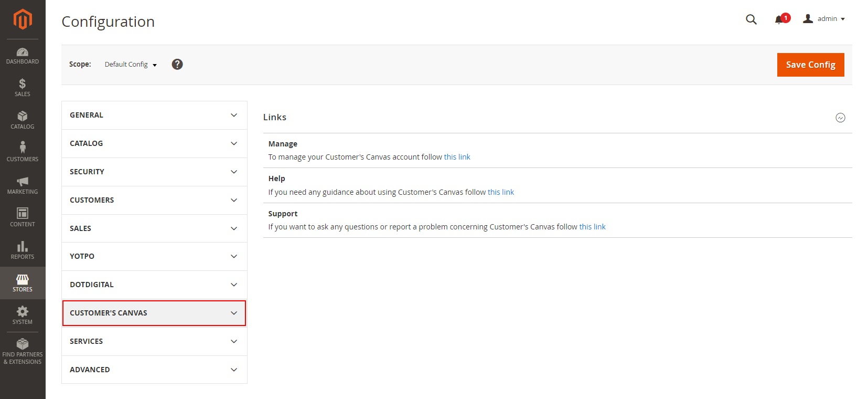This screenshot has width=868, height=399.
Task: Open the System sidebar menu
Action: 23,316
